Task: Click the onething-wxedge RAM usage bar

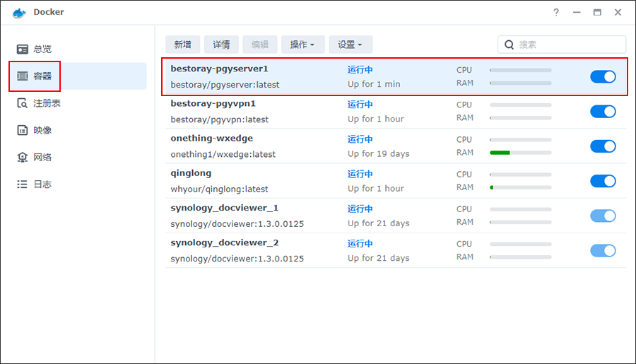Action: (x=520, y=153)
